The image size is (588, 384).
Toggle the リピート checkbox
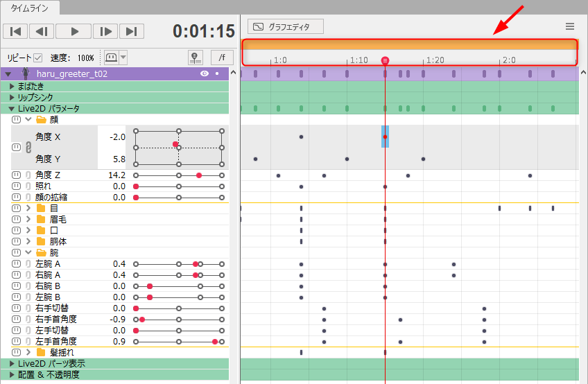(38, 58)
